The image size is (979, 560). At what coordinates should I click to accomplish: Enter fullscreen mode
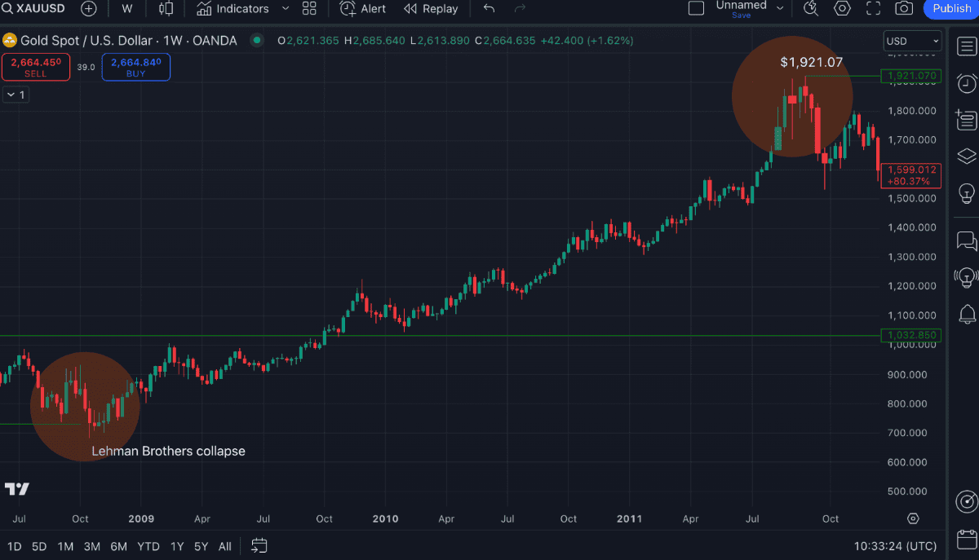[873, 9]
